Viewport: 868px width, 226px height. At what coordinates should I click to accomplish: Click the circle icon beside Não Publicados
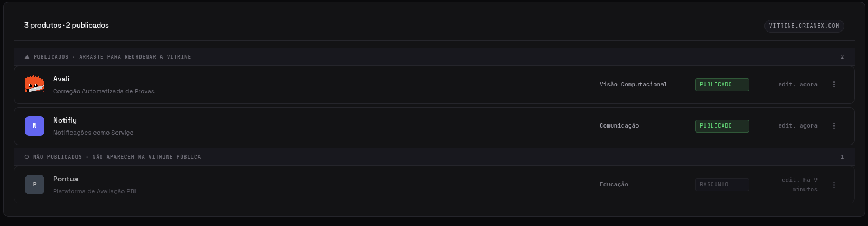27,157
